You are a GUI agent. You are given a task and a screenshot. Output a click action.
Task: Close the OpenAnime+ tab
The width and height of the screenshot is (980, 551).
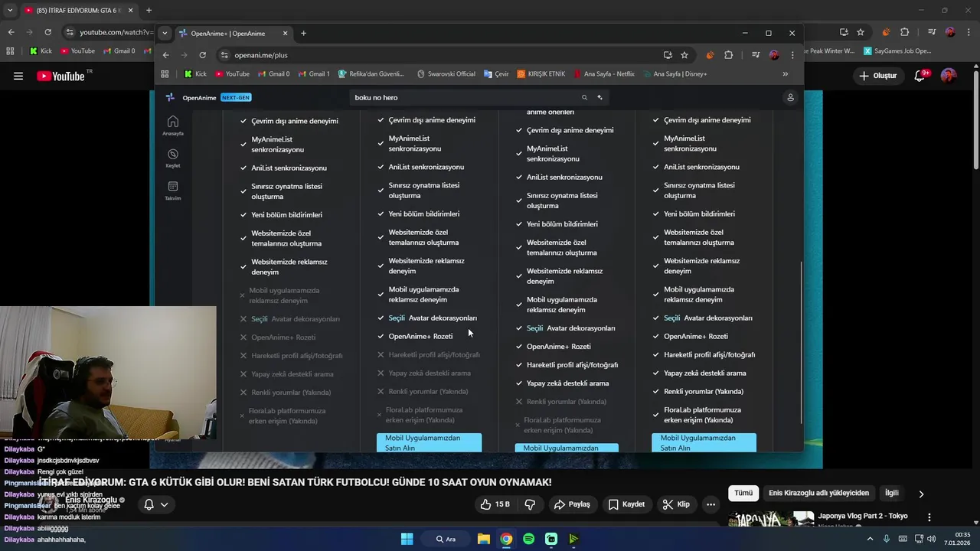coord(285,33)
